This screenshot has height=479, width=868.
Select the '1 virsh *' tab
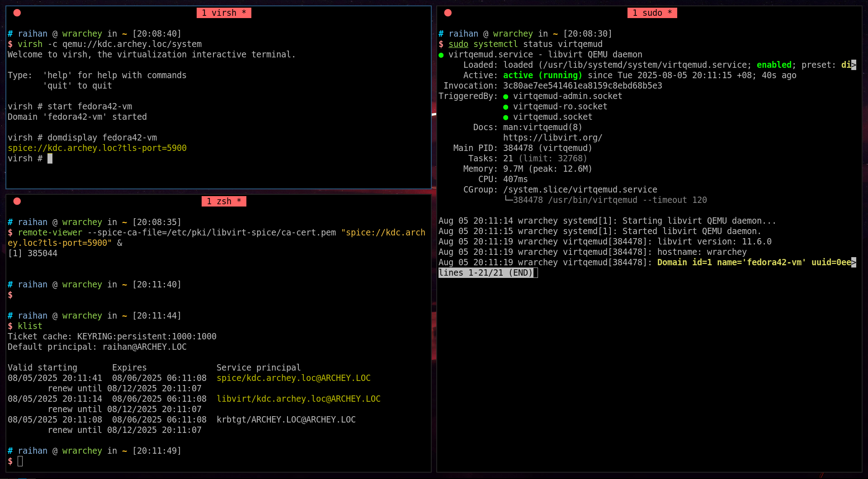click(x=224, y=13)
